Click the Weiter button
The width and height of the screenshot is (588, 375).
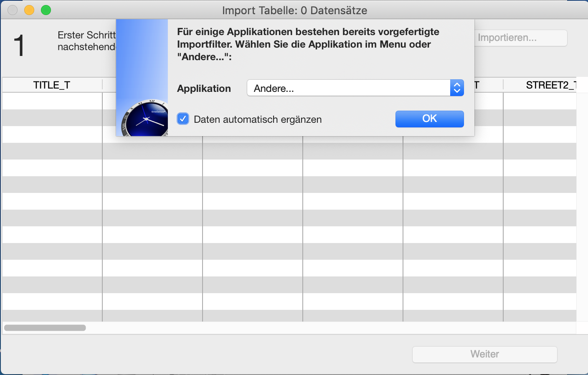485,354
